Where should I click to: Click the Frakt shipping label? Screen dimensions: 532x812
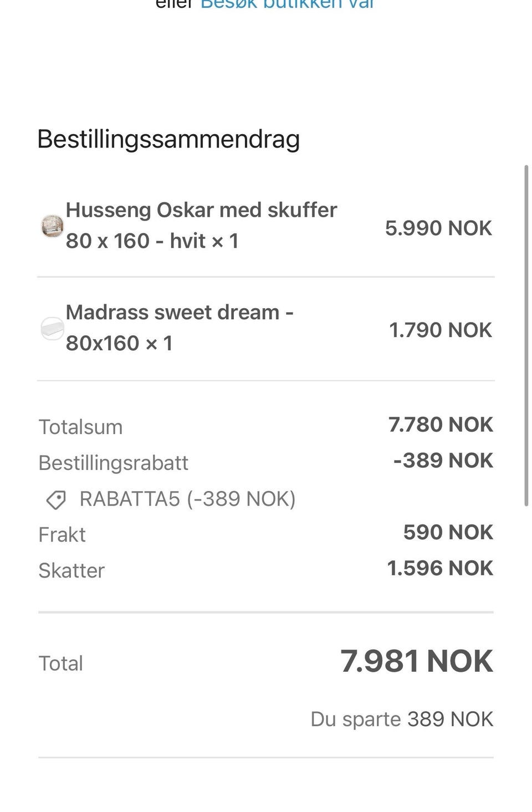62,535
